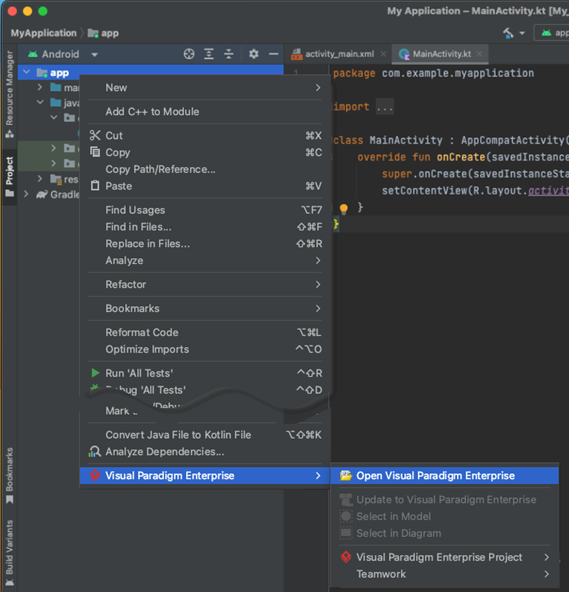
Task: Click Run 'All Tests' entry
Action: coord(205,373)
